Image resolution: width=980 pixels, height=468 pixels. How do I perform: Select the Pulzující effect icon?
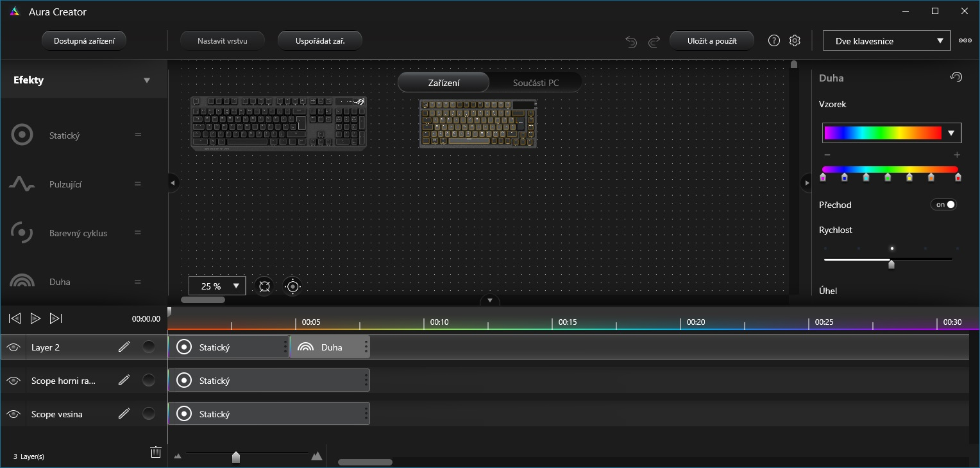[x=22, y=184]
